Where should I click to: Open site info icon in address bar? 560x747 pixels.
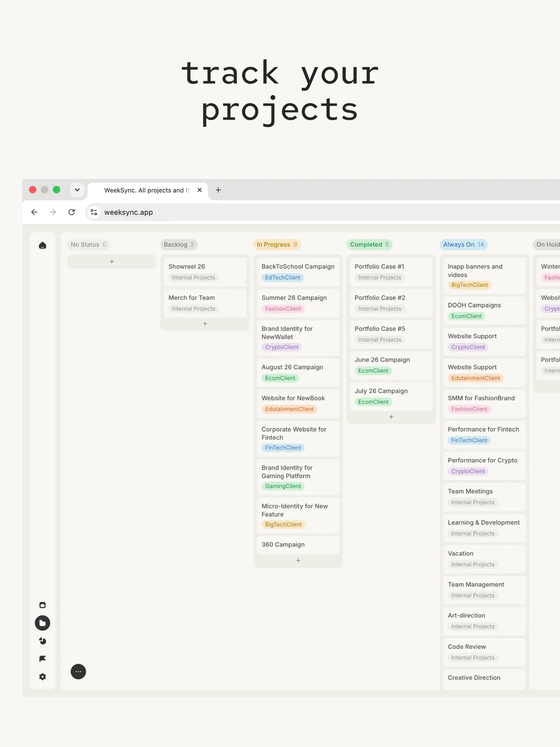94,212
